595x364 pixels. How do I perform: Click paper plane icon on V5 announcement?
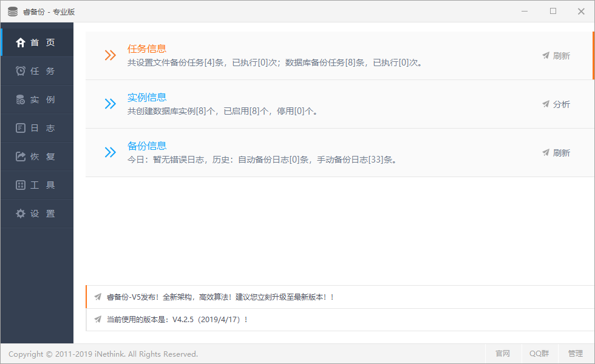pos(98,297)
